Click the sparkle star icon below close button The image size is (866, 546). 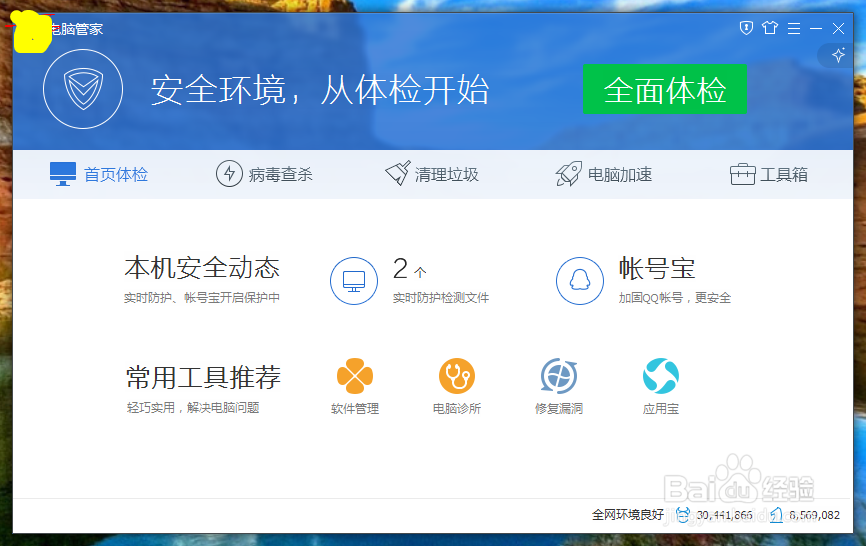tap(838, 55)
